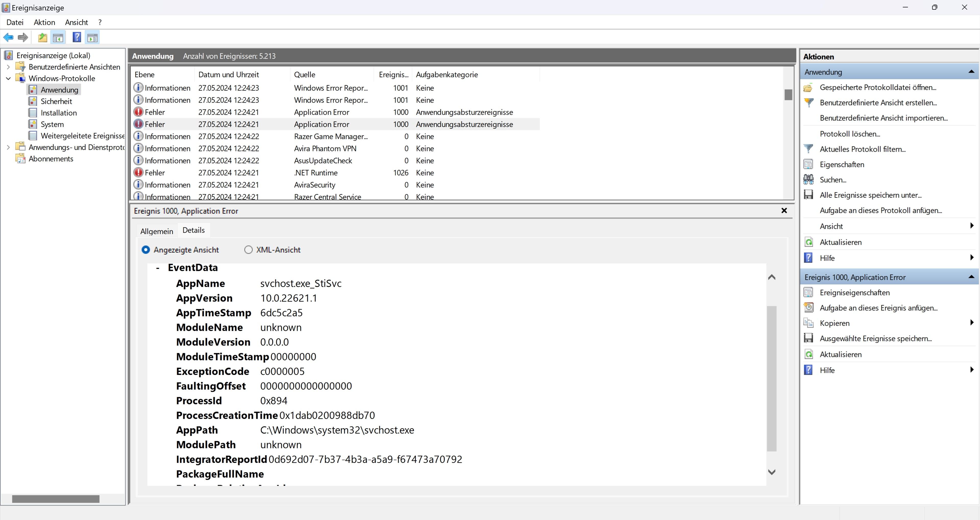Open the Aktion menu
This screenshot has width=980, height=520.
tap(44, 22)
